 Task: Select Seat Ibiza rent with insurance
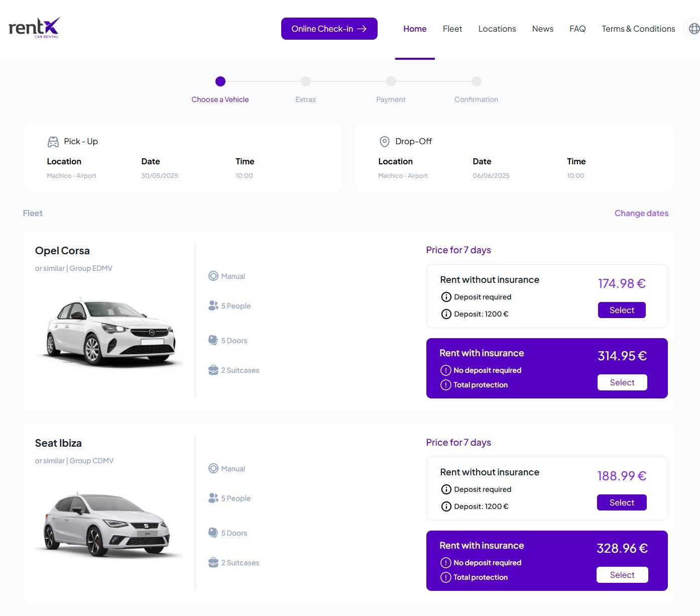[x=622, y=575]
